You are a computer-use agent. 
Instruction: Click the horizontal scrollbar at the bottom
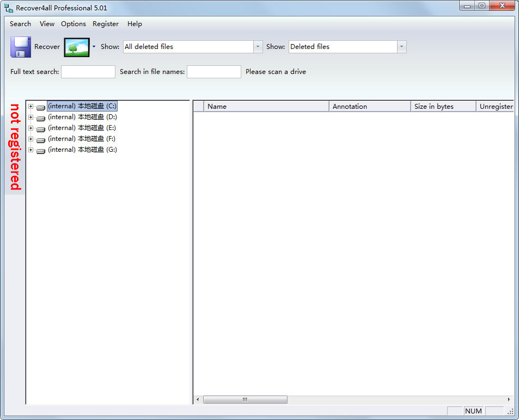(x=245, y=399)
